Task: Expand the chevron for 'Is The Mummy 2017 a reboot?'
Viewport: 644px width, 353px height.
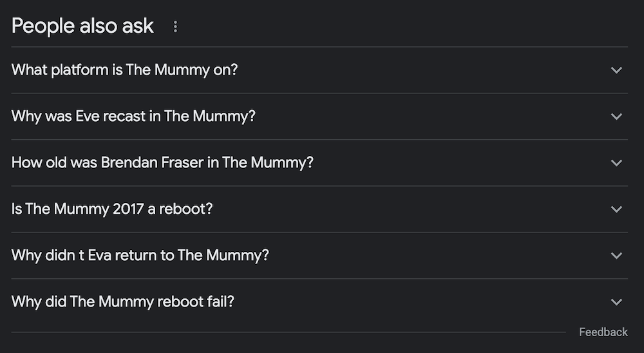Action: coord(616,209)
